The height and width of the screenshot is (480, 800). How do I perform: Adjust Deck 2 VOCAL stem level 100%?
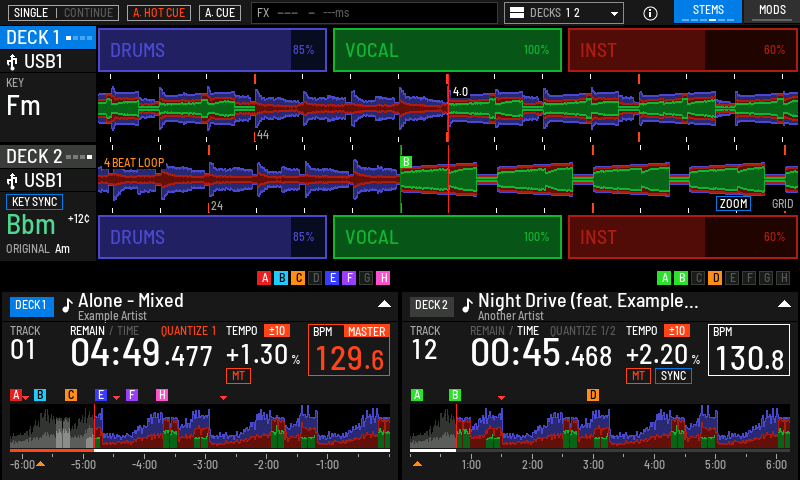447,237
